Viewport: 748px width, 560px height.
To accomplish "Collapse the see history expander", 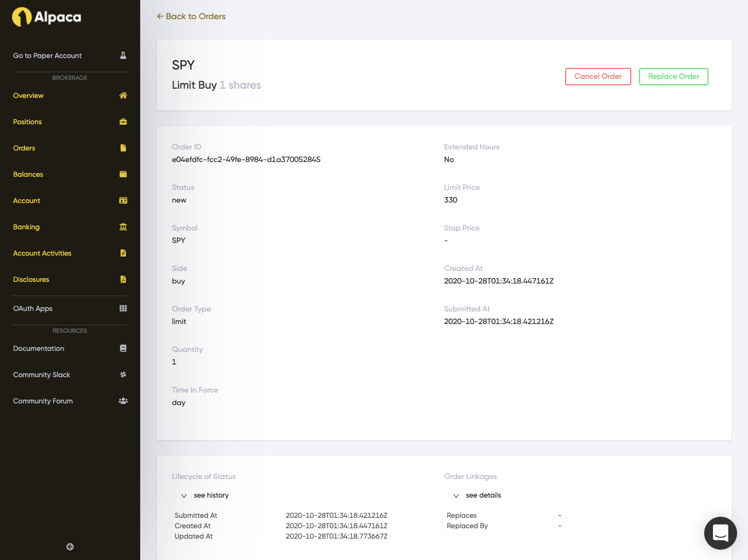I will click(x=205, y=495).
